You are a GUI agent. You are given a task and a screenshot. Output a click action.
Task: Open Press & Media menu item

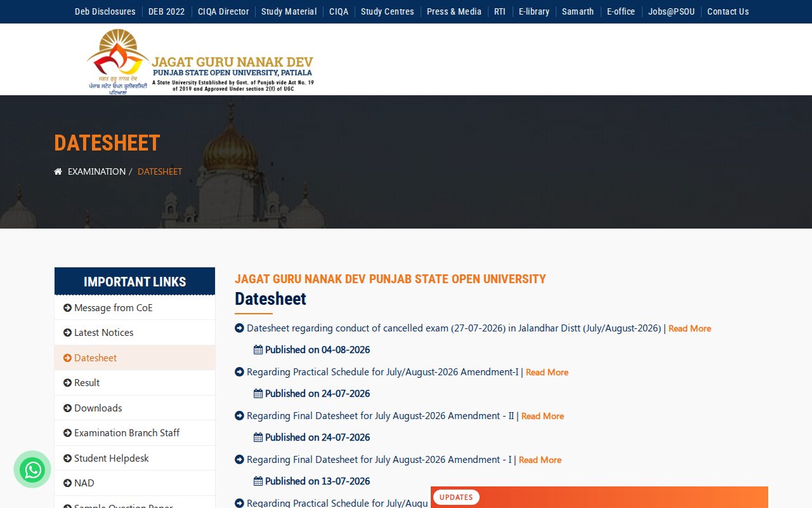point(454,11)
